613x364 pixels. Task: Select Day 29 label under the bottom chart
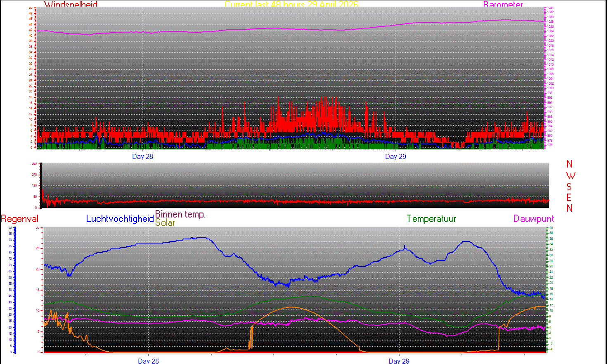(399, 361)
